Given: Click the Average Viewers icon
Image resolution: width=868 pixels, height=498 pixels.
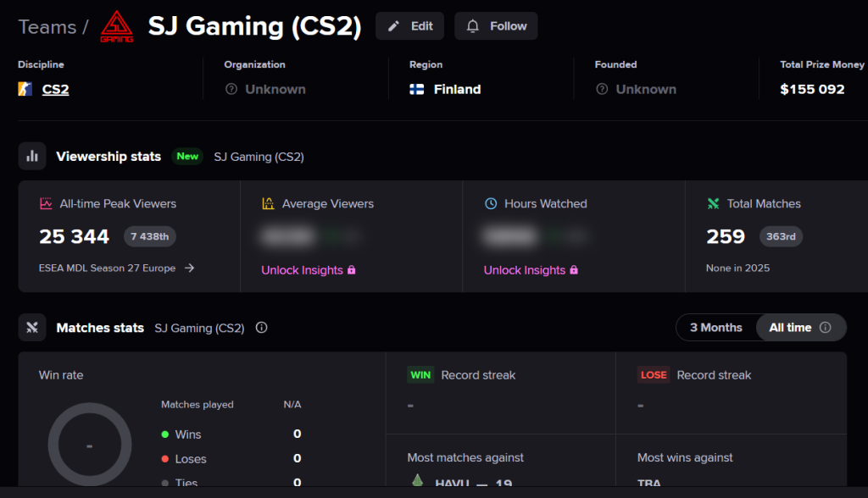Looking at the screenshot, I should coord(268,203).
